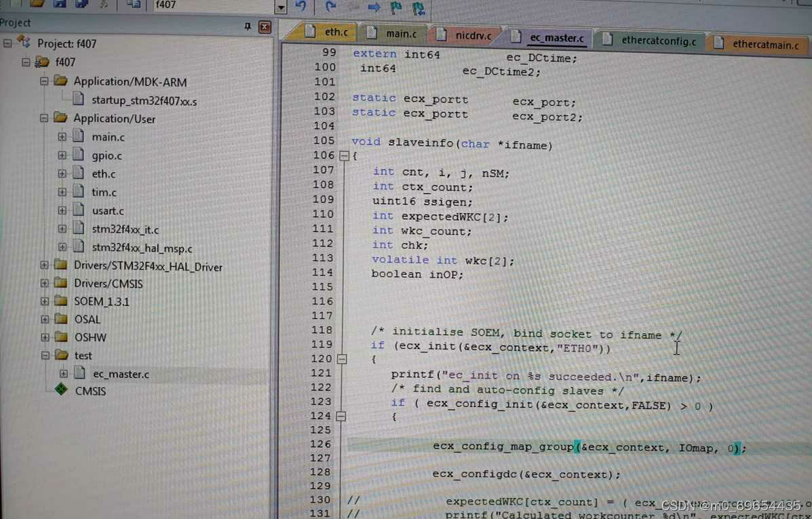Viewport: 812px width, 519px height.
Task: Expand the SOEM_1.3.1 folder
Action: (x=44, y=301)
